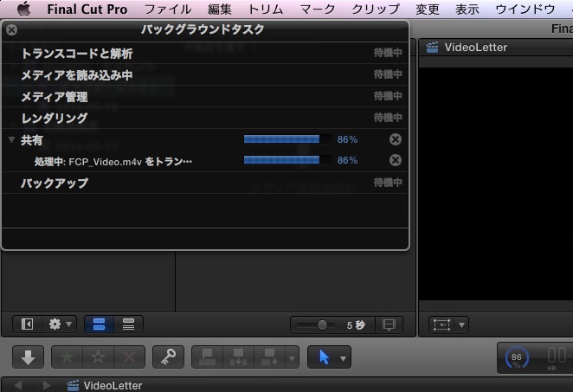Viewport: 573px width, 392px height.
Task: Open the トリム menu
Action: click(x=266, y=10)
